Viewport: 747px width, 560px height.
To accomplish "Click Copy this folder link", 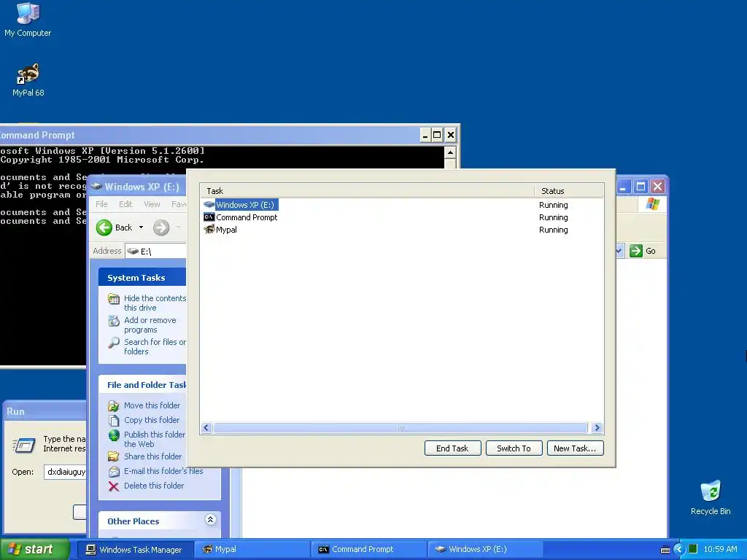I will 152,420.
